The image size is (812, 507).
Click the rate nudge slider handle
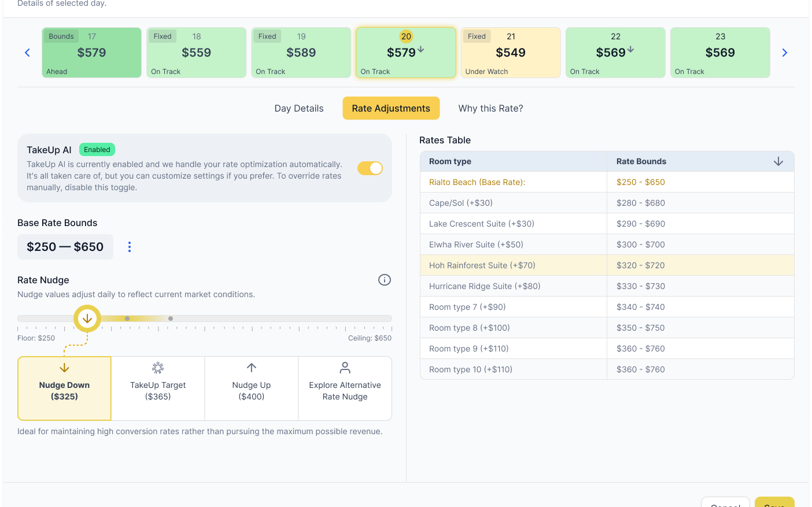(87, 319)
